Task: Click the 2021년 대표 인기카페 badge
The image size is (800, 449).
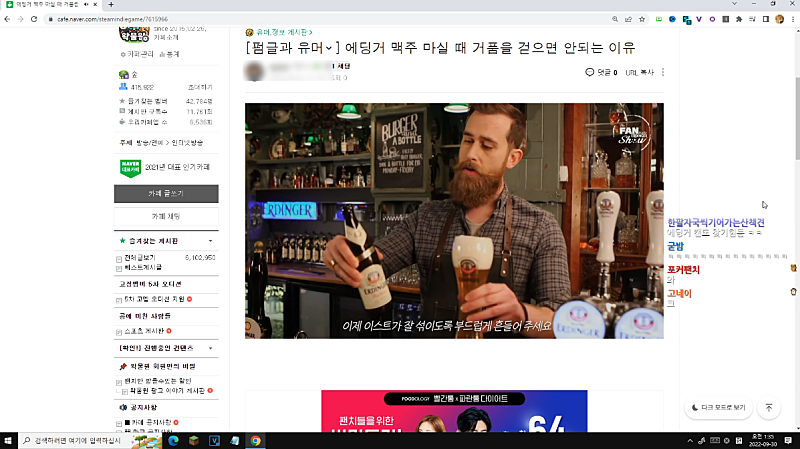Action: pos(165,167)
